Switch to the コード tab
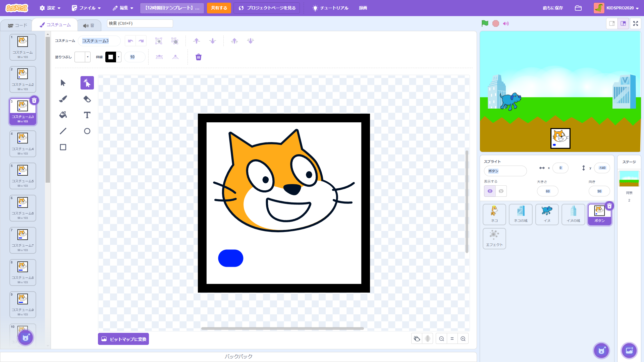 [x=17, y=25]
